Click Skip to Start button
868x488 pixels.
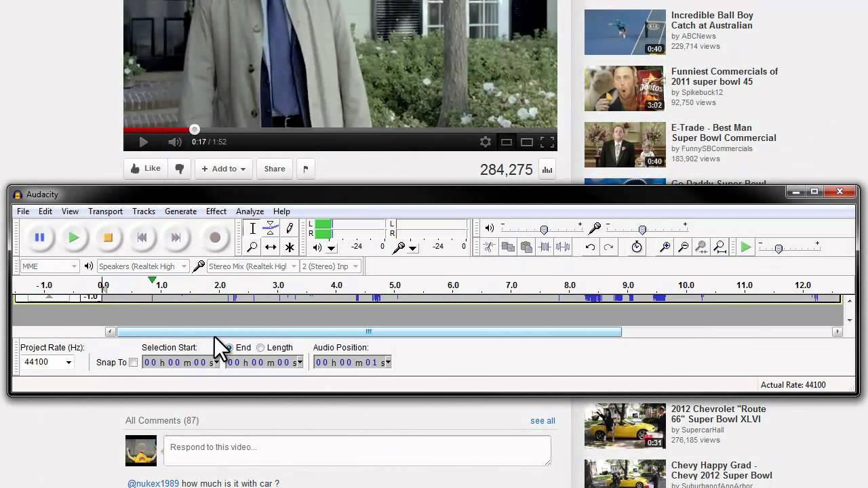click(142, 237)
